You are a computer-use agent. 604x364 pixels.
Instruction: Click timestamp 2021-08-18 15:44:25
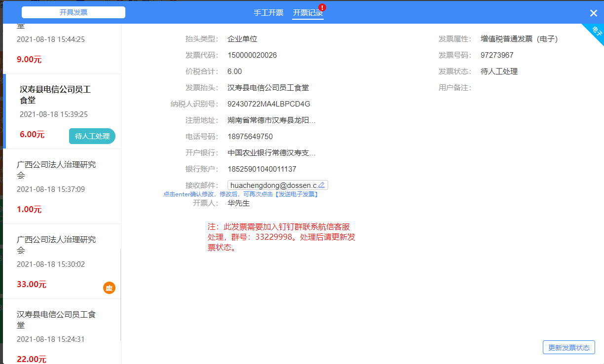coord(51,39)
